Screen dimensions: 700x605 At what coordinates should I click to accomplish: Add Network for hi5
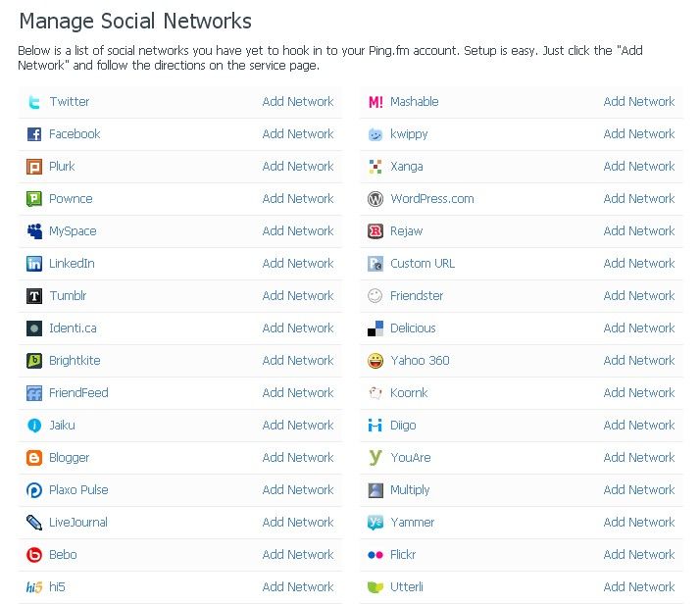tap(298, 587)
